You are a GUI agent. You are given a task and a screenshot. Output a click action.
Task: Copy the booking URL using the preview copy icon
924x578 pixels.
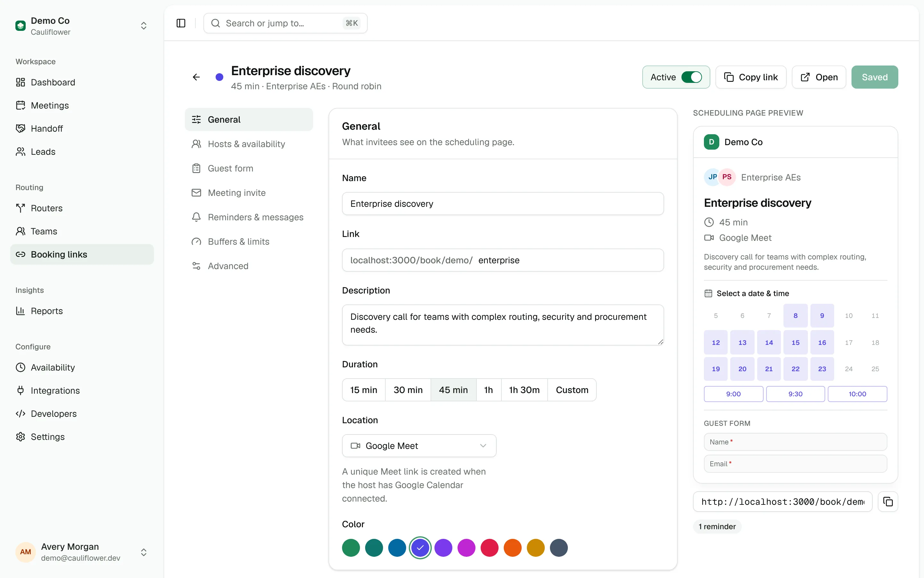888,502
